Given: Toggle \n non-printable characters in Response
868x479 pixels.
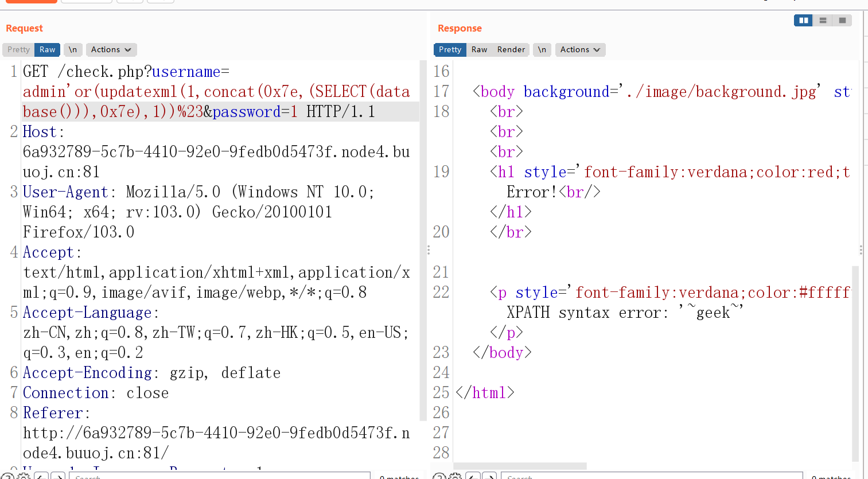Looking at the screenshot, I should [542, 50].
